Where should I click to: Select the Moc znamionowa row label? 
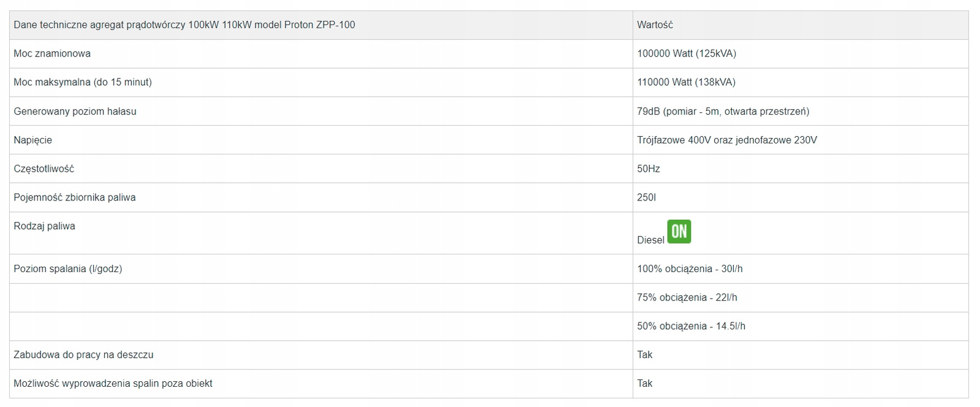tap(52, 54)
